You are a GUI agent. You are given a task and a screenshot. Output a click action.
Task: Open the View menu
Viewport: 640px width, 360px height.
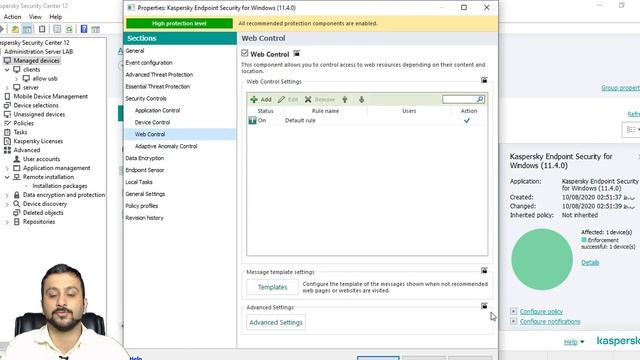35,17
